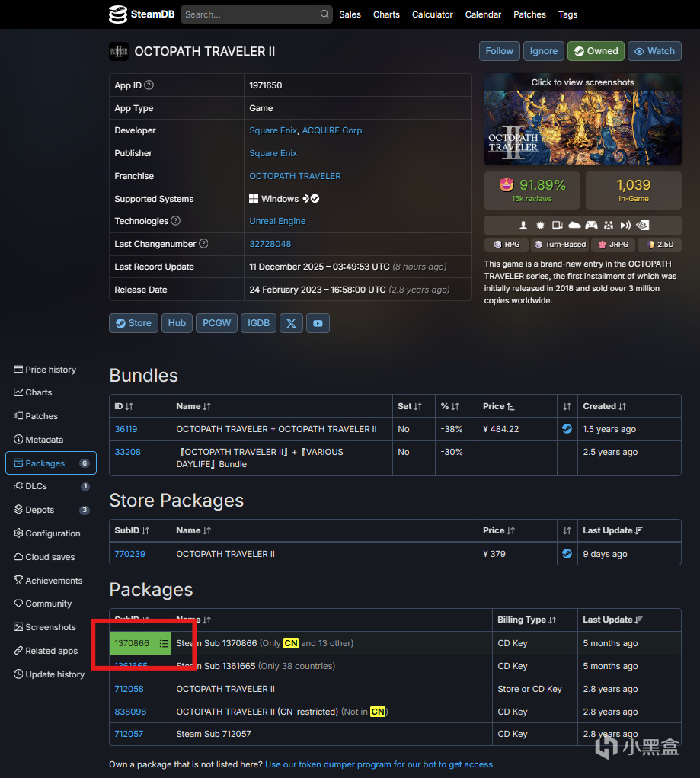
Task: Click the achievements starburst feature icon
Action: (540, 226)
